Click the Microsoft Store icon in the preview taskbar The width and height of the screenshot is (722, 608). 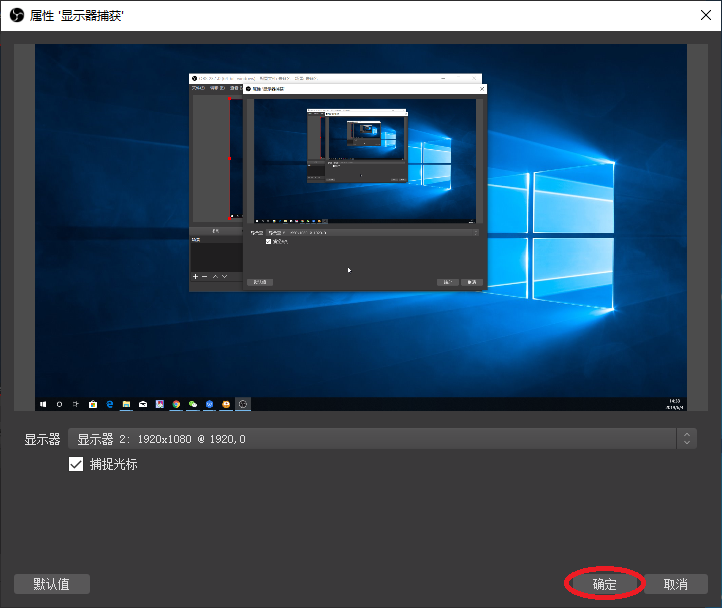(x=93, y=404)
